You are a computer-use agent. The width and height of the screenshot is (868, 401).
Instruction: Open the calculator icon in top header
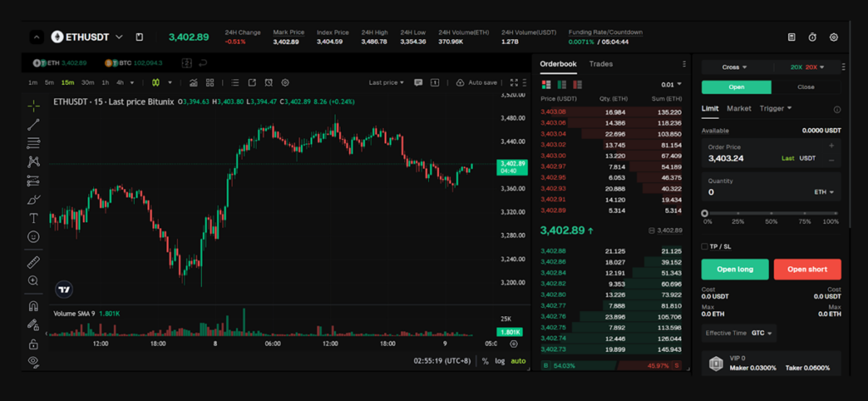pos(792,37)
